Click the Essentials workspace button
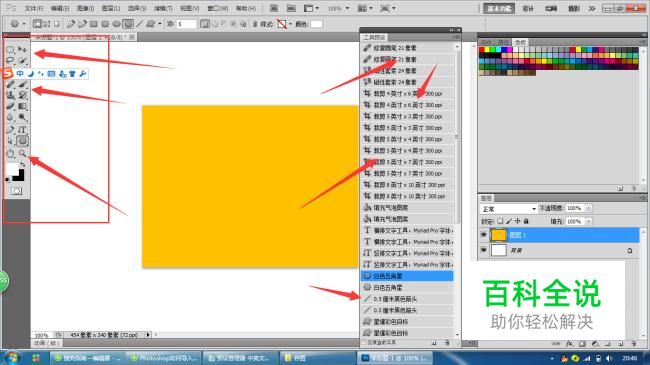Screen dimensions: 650x365 [x=499, y=9]
